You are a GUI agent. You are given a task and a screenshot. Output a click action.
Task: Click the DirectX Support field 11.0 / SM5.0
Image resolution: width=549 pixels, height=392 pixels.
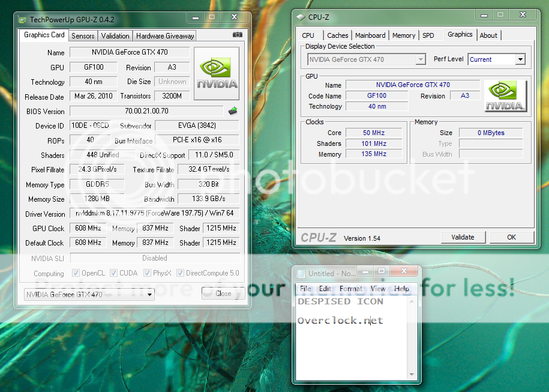click(214, 155)
